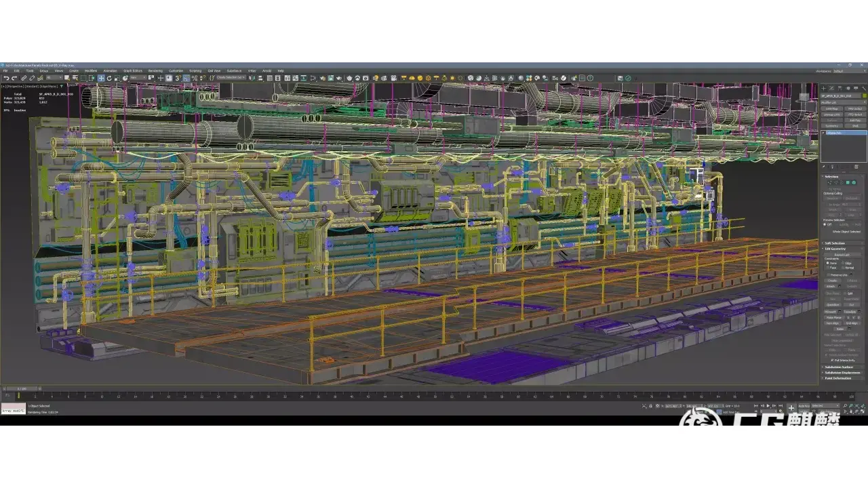Toggle the Preserve UVs checkbox
Viewport: 868px width, 488px height.
click(828, 274)
